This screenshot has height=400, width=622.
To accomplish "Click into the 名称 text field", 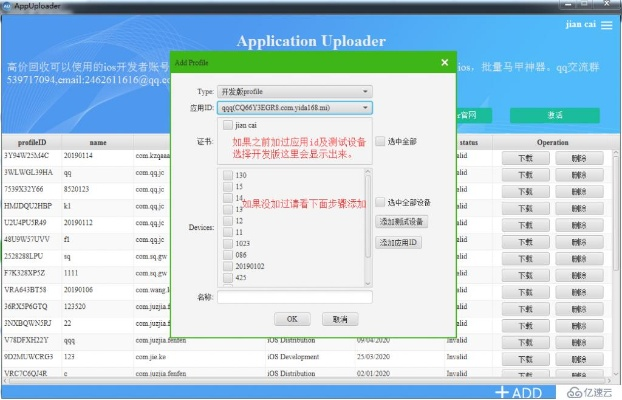I will point(294,297).
